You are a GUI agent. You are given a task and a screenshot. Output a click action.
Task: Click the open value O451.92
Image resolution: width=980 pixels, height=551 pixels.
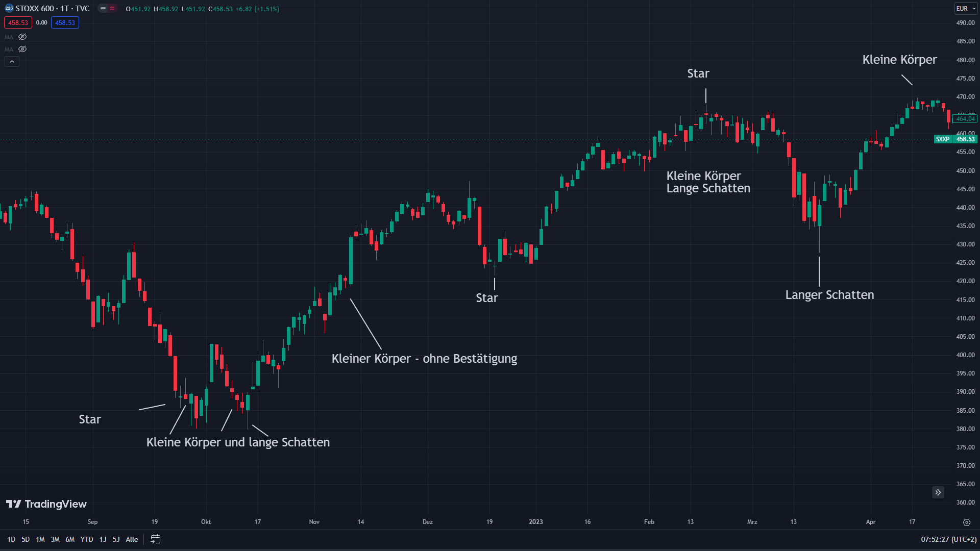click(138, 9)
